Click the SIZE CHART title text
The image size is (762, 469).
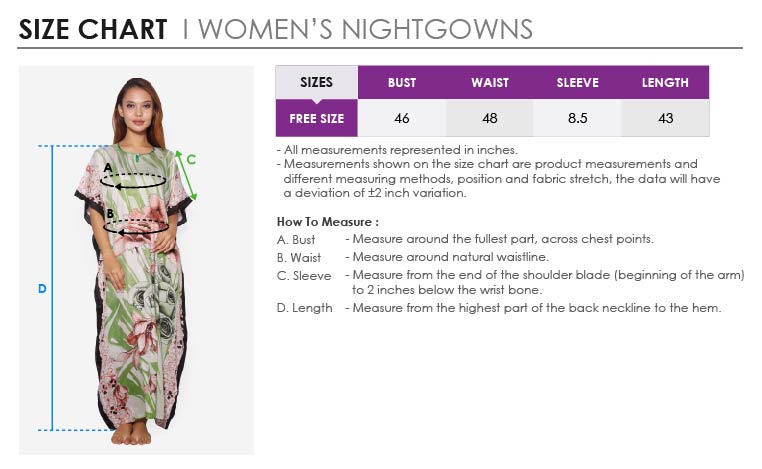pos(92,29)
